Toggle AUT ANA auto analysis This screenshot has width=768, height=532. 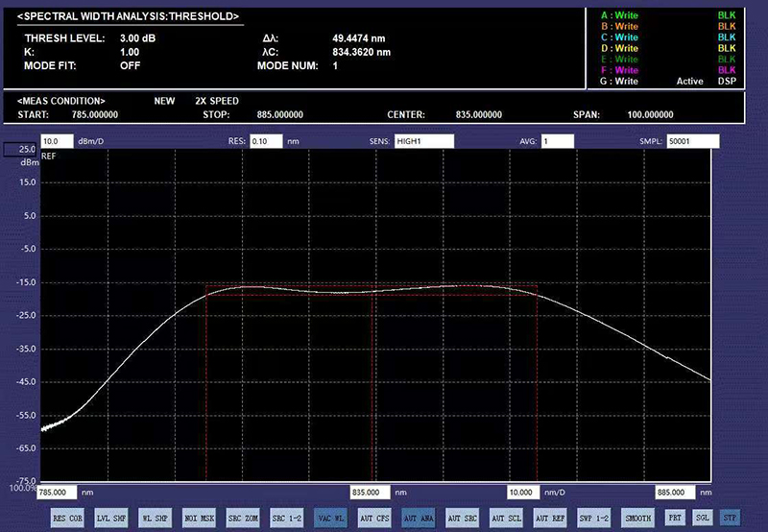tap(419, 518)
